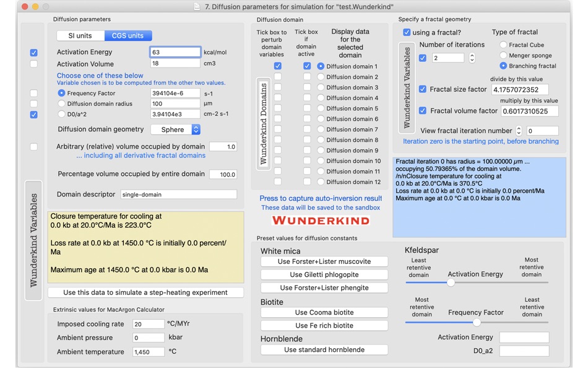Select Diffusion domain 2 radio button

[x=321, y=77]
